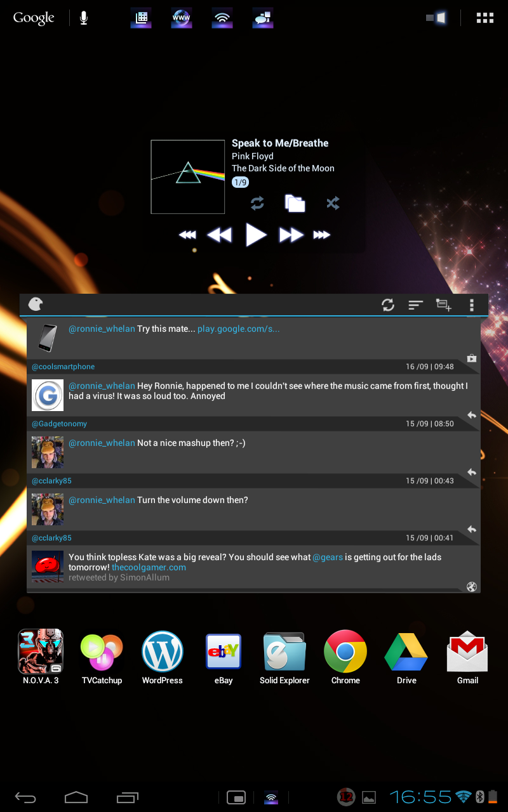
Task: Open the picture notification icon
Action: [369, 798]
